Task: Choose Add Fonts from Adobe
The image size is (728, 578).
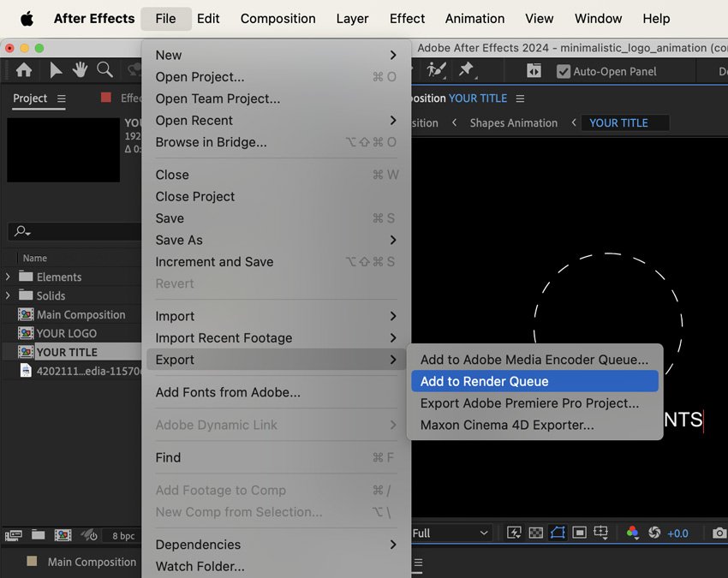Action: coord(277,392)
